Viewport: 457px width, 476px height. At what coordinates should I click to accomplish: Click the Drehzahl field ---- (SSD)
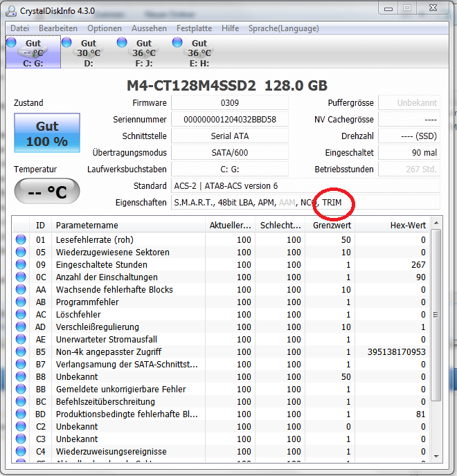[409, 136]
